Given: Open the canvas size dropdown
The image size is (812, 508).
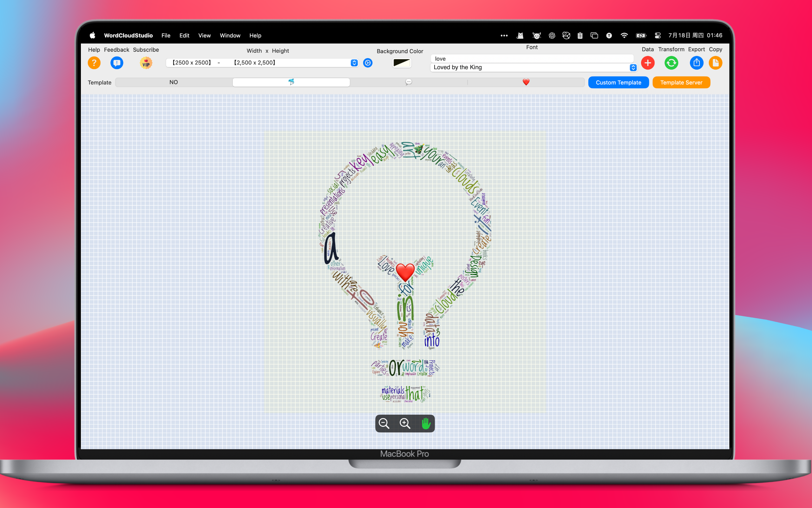Looking at the screenshot, I should (262, 63).
